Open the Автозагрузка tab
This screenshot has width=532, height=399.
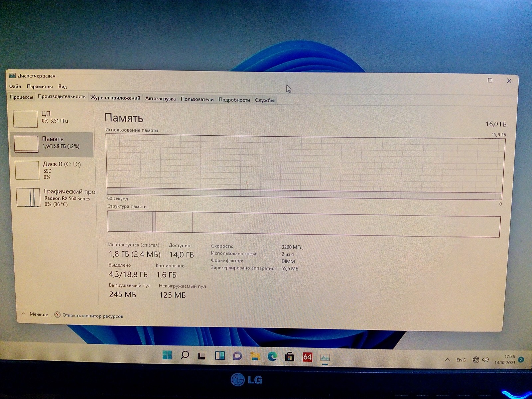click(x=160, y=99)
